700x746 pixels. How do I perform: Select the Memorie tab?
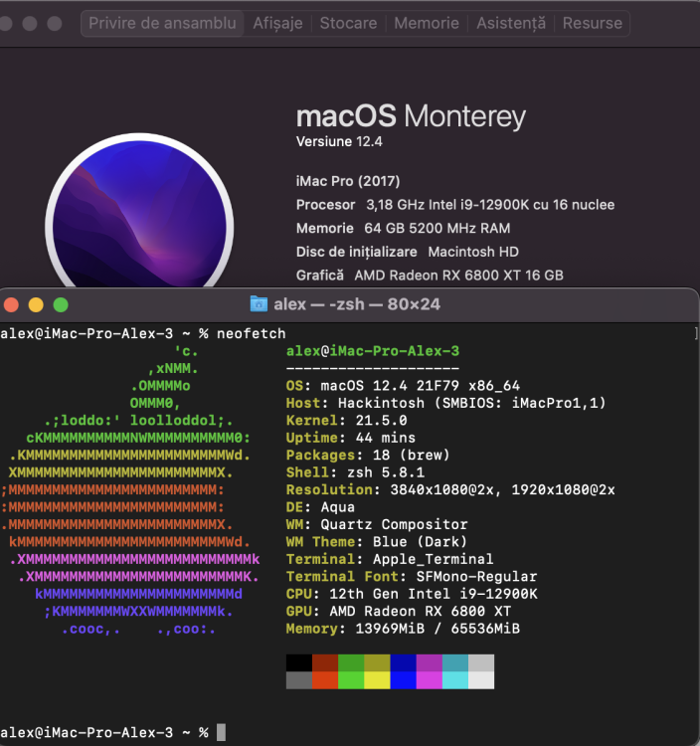(427, 23)
